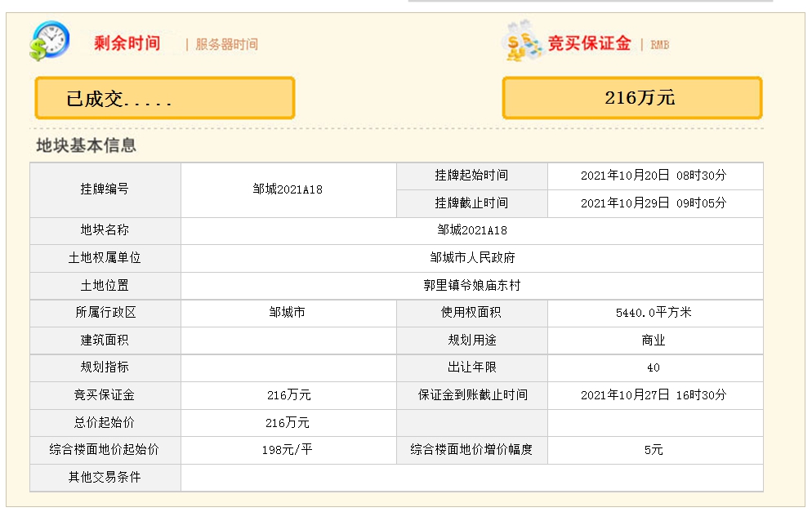Click the 建筑面积 label
812x512 pixels.
tap(105, 341)
